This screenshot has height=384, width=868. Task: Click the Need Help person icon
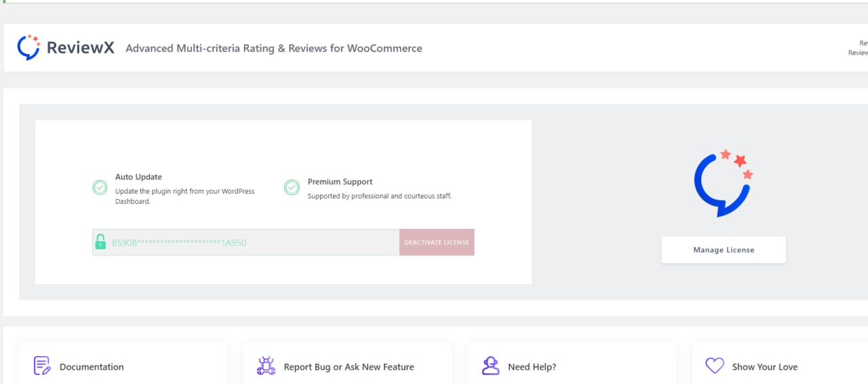click(490, 366)
